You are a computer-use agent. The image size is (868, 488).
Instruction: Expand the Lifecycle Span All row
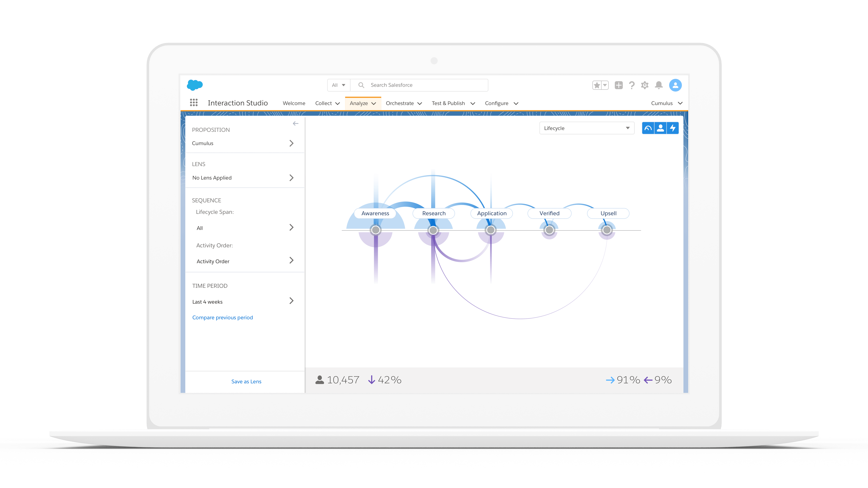tap(245, 228)
